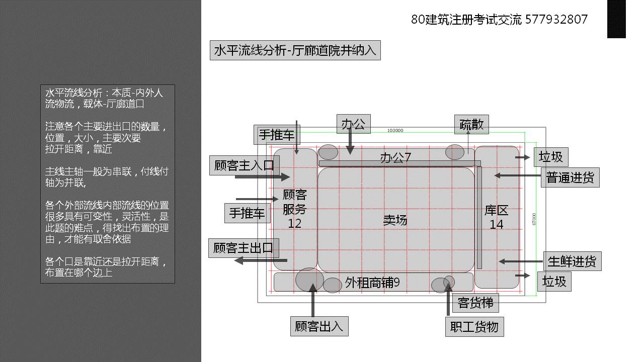Click the 生鲜进货 label
Image resolution: width=644 pixels, height=362 pixels.
point(572,261)
